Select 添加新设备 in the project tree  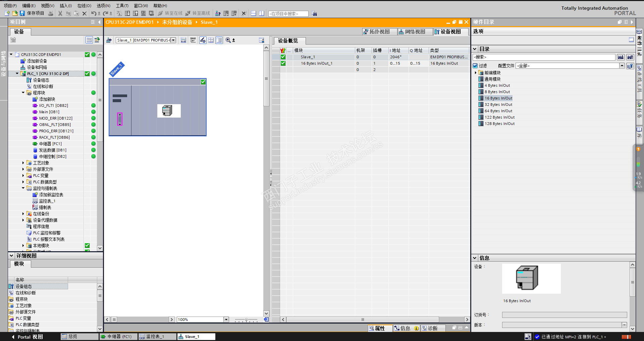point(37,61)
